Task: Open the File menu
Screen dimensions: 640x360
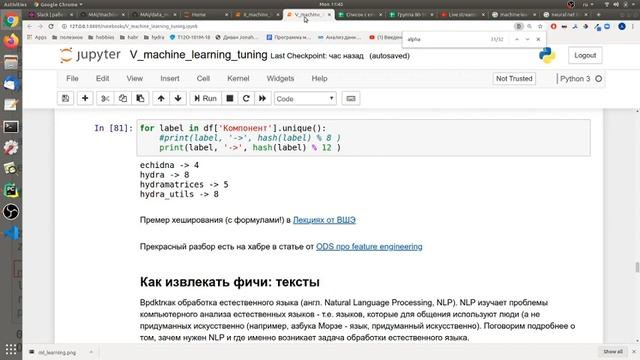Action: click(72, 78)
